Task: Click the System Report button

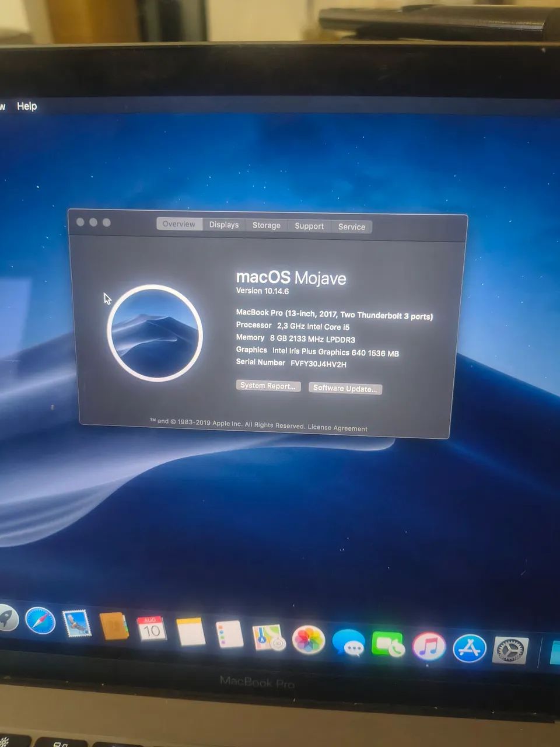Action: [x=268, y=386]
